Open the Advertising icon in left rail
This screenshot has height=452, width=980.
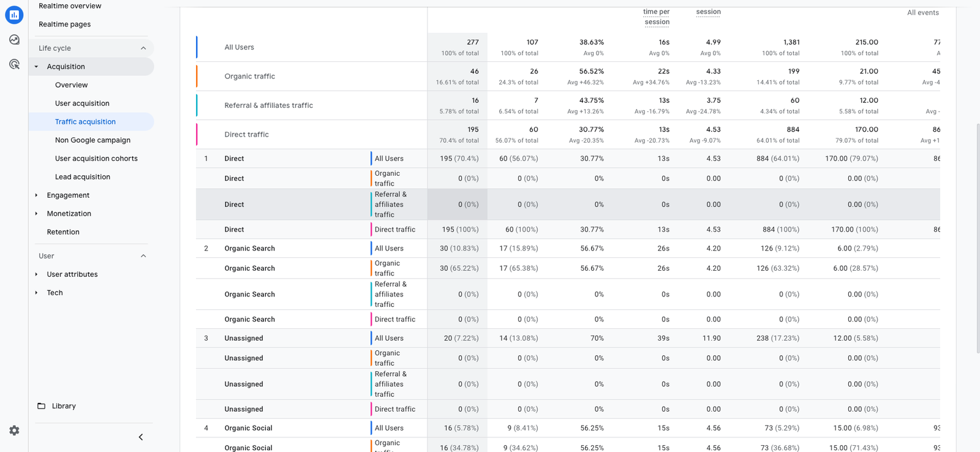pos(14,64)
